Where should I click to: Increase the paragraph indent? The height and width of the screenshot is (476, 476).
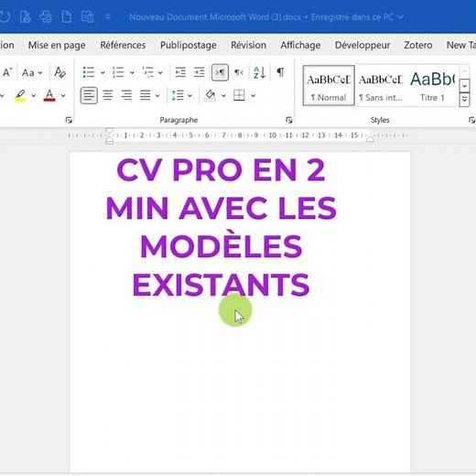pyautogui.click(x=199, y=72)
